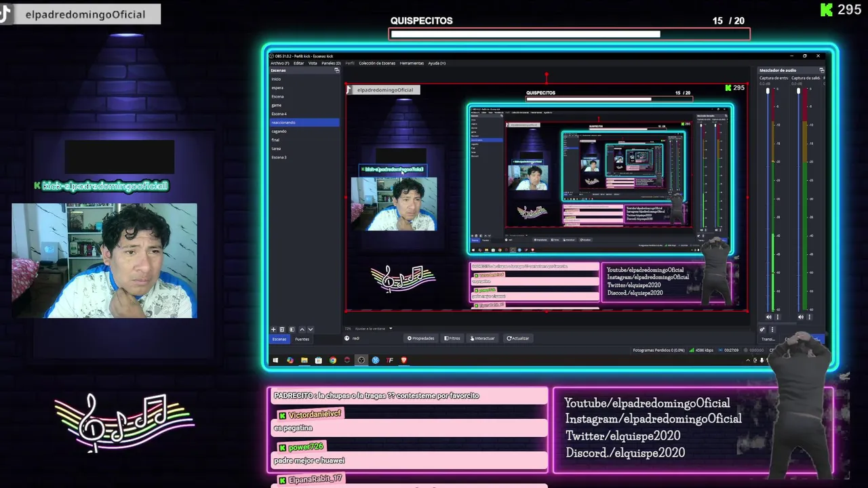Click the OBS Studio taskbar icon

(361, 361)
